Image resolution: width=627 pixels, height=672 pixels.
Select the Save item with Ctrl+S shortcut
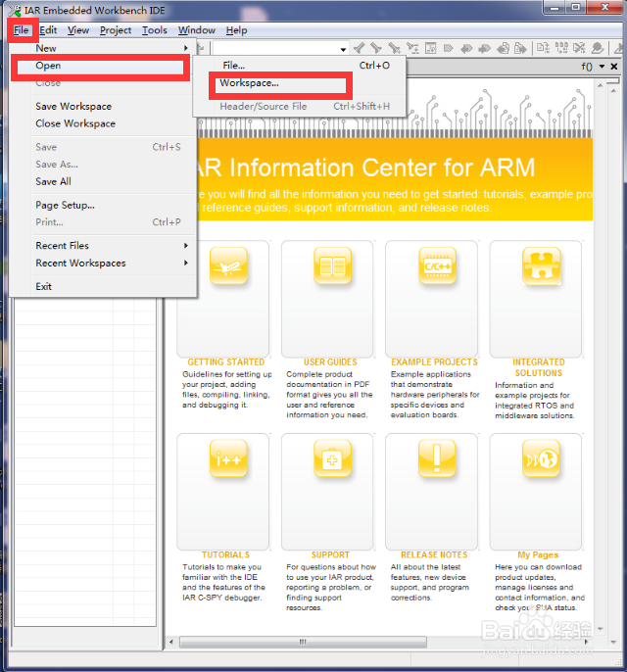pos(103,147)
